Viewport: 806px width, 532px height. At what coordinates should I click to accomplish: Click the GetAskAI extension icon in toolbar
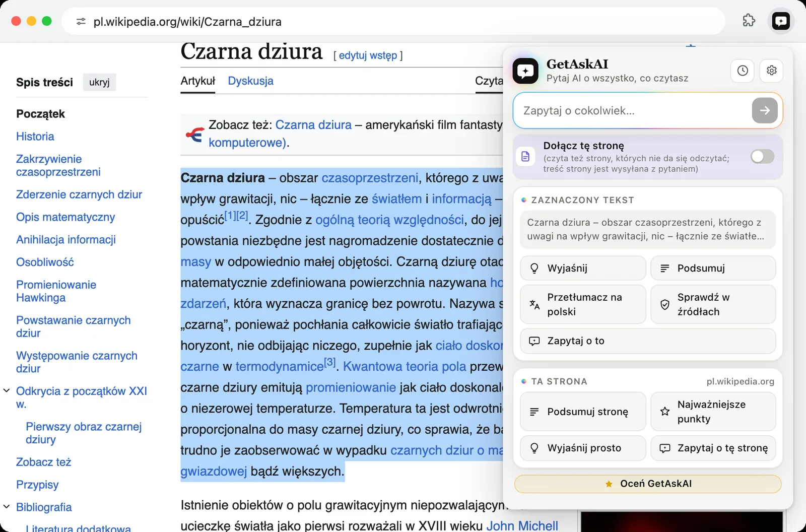click(781, 21)
